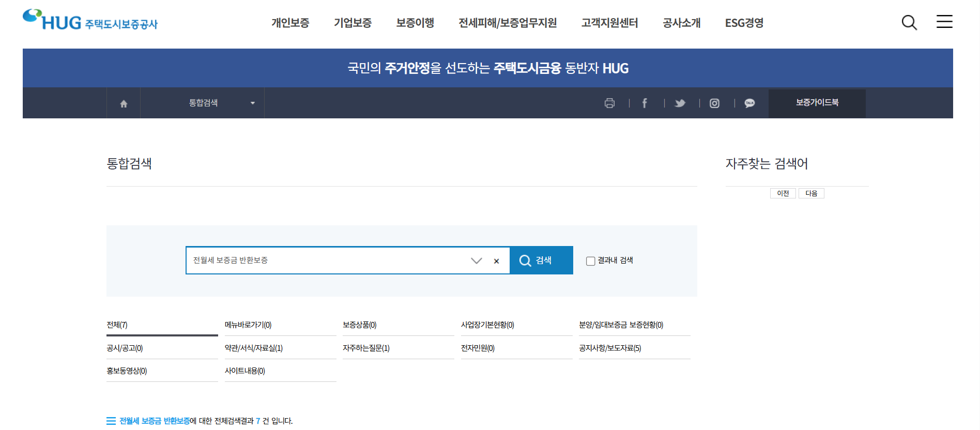Share on Twitter bird icon

point(680,103)
